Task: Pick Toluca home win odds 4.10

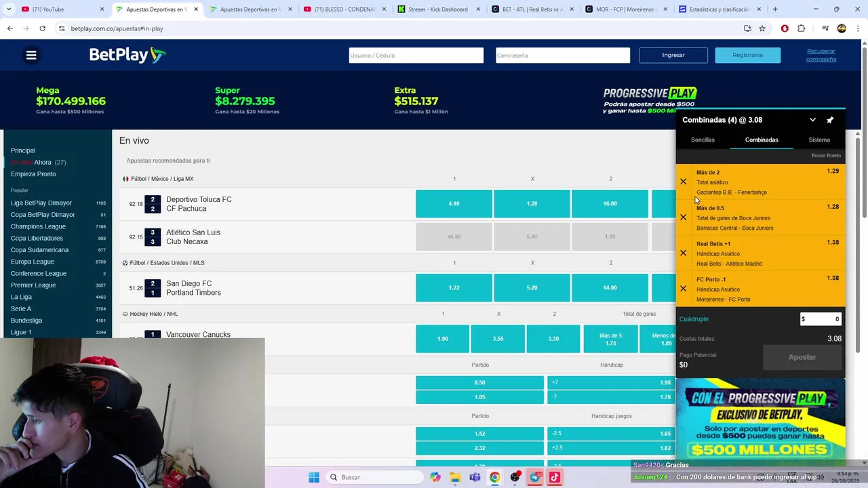Action: [x=454, y=203]
